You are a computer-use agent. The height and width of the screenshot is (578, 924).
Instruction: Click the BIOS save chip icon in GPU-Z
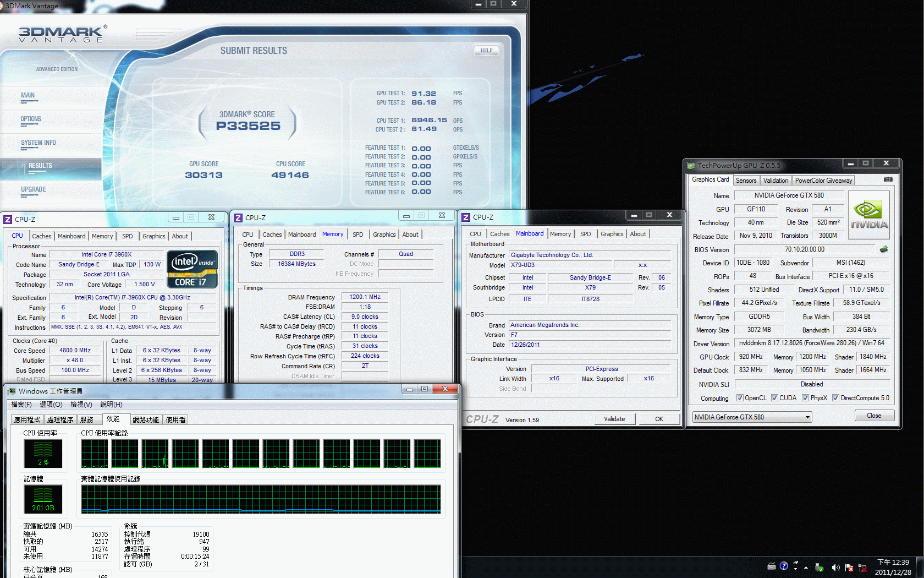point(884,249)
